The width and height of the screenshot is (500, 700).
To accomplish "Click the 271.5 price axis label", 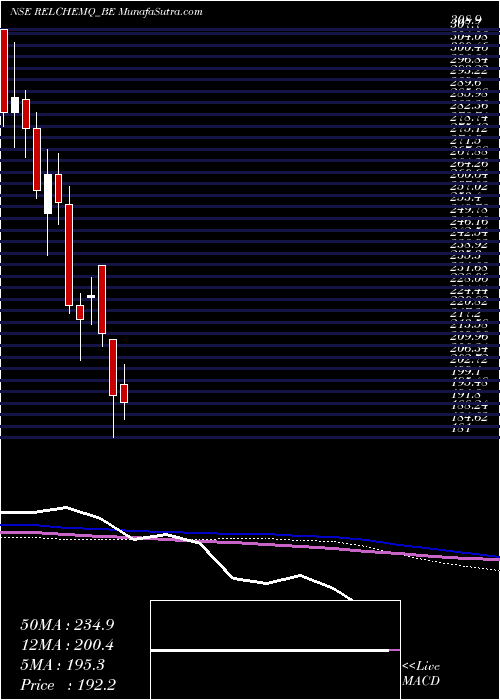I will [x=467, y=140].
